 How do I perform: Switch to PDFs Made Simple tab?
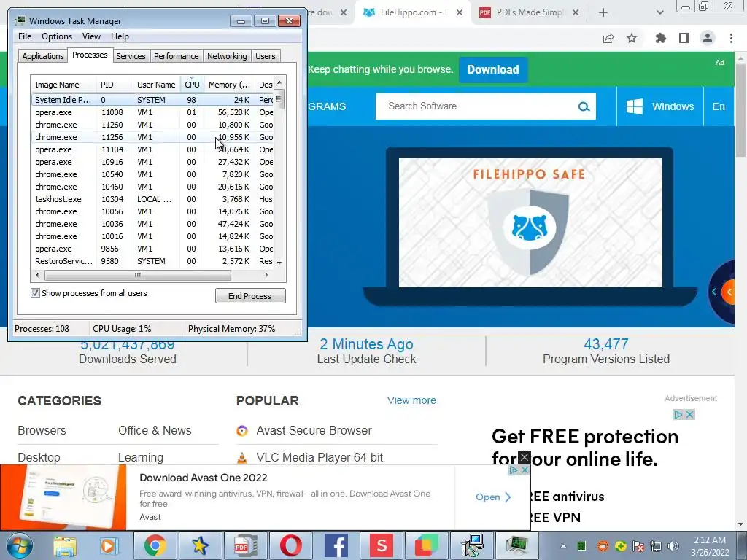point(530,13)
